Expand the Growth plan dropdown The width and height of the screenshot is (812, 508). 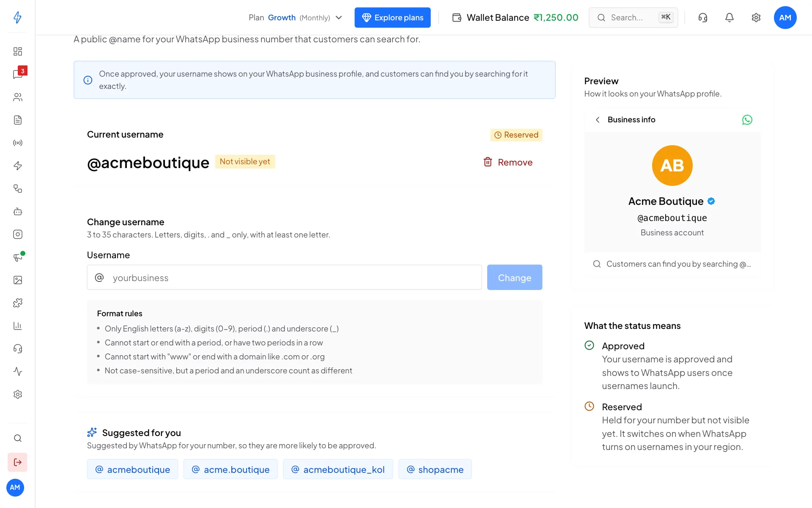(295, 17)
